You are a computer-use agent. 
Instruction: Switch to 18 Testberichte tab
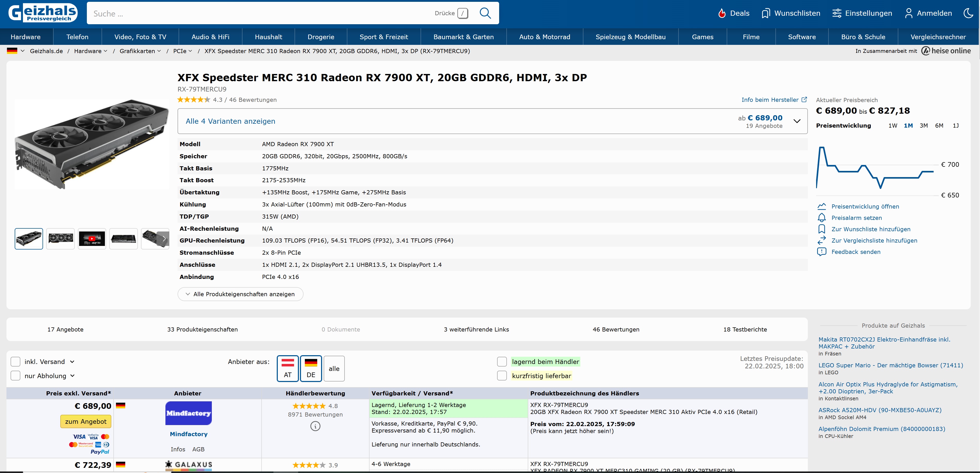point(745,329)
